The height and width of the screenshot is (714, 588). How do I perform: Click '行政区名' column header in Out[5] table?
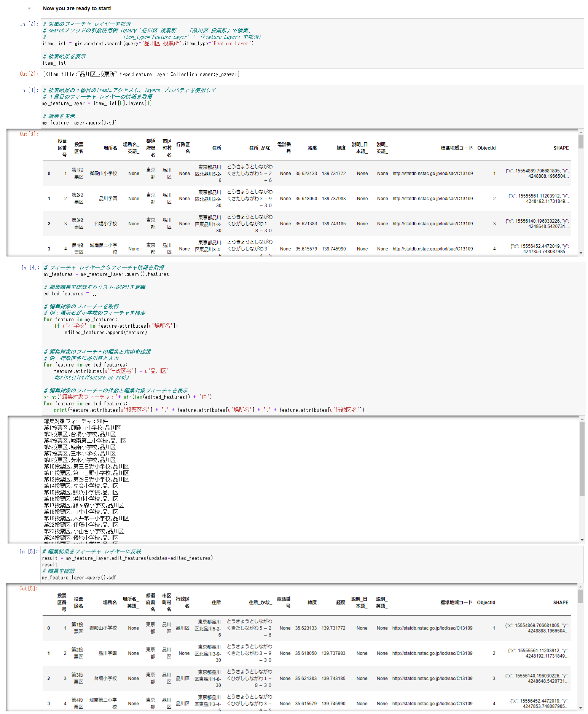pyautogui.click(x=183, y=602)
